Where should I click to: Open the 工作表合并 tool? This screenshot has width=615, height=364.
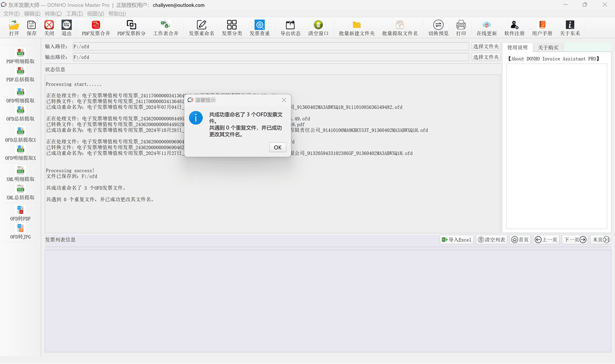point(166,28)
